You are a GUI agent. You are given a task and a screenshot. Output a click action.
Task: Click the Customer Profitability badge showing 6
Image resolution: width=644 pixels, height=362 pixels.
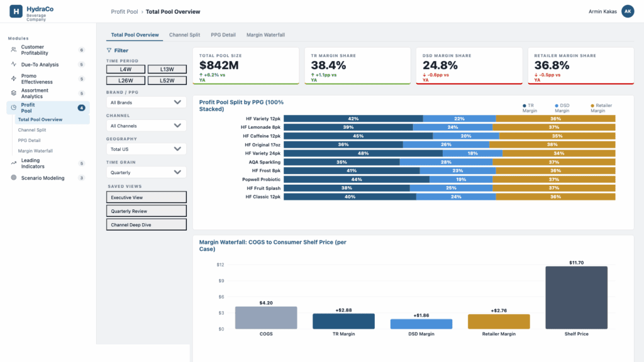click(81, 50)
